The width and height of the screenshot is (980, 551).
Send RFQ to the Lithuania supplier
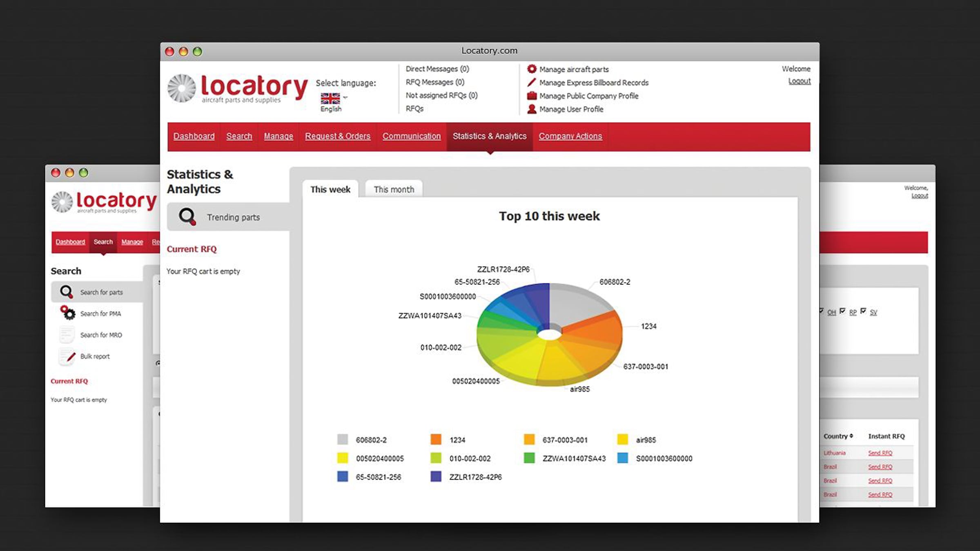click(x=880, y=453)
